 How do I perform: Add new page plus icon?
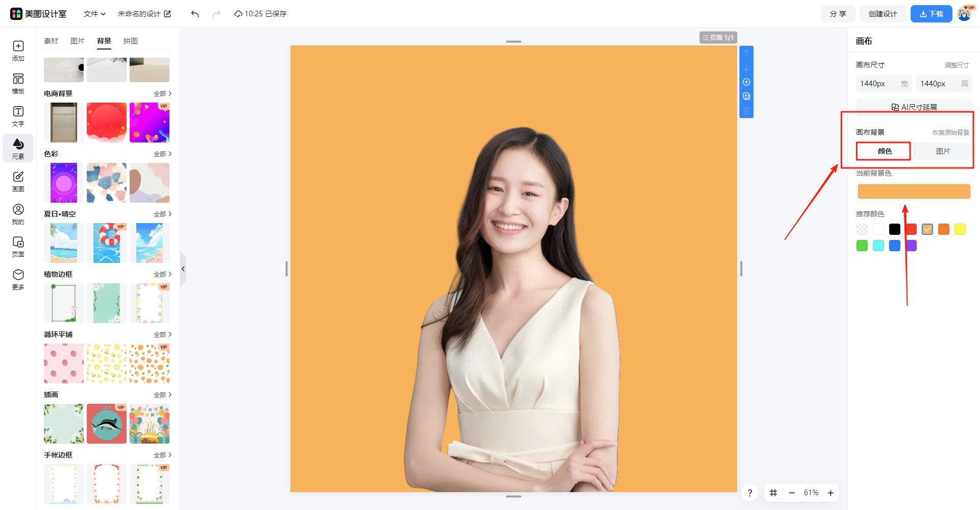tap(746, 82)
